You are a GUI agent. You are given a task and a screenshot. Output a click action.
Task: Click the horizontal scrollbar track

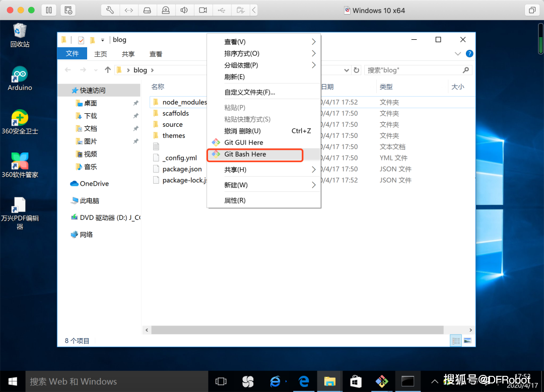pyautogui.click(x=297, y=330)
